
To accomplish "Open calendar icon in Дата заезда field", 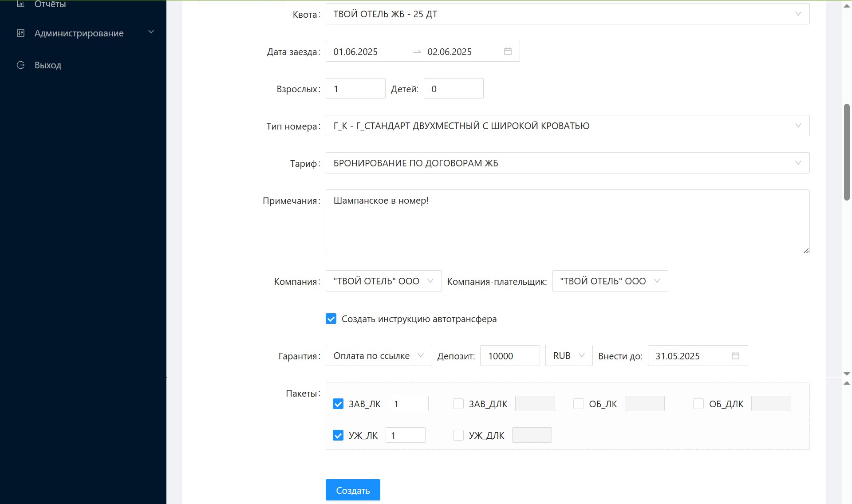I will click(x=508, y=51).
